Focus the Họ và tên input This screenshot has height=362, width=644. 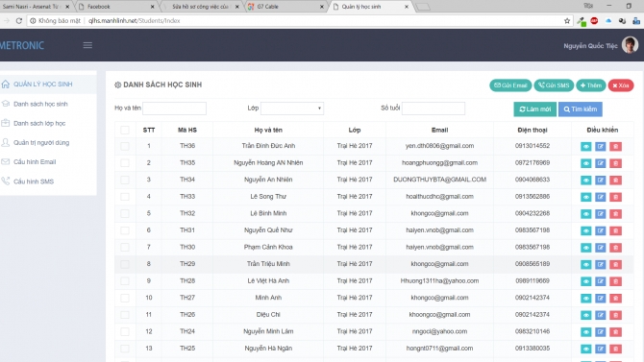coord(174,109)
